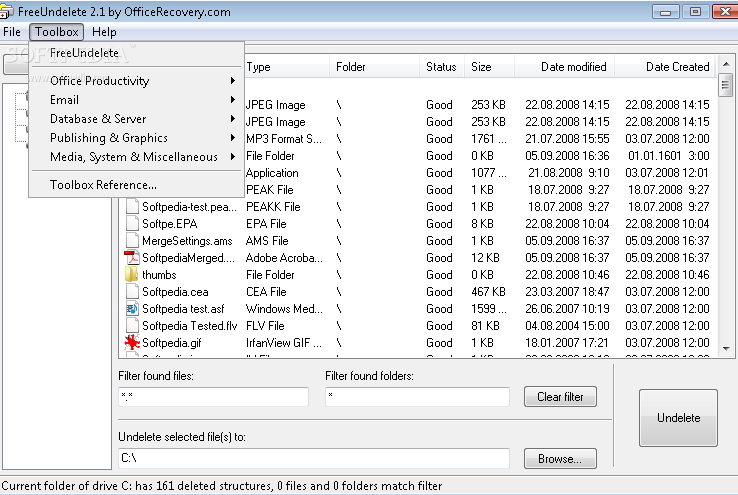Select FreeUndelete in the Toolbox menu
The width and height of the screenshot is (738, 495).
point(136,53)
